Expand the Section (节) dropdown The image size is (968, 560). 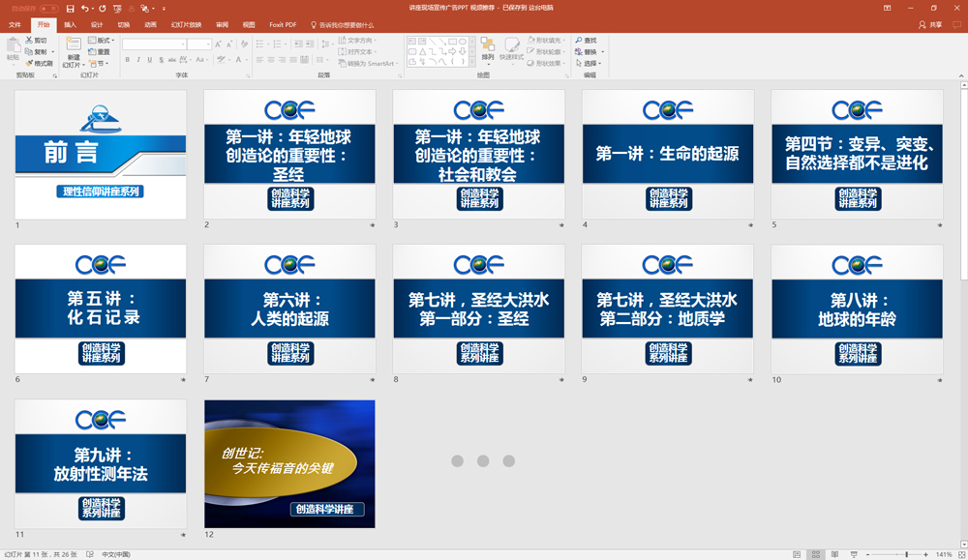[x=102, y=64]
